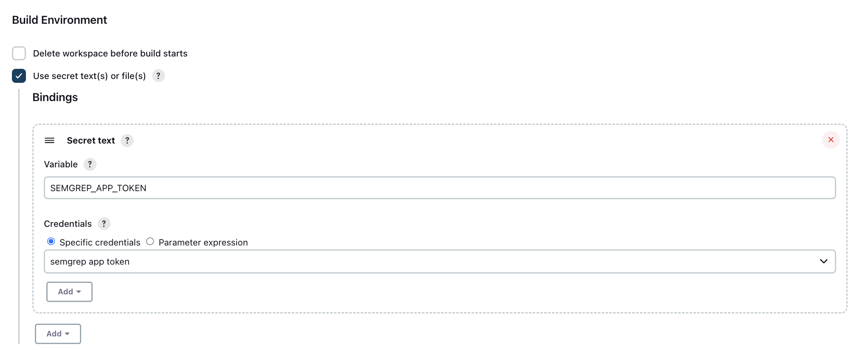Click the drag handle next to Secret text
The image size is (868, 350).
[x=49, y=140]
